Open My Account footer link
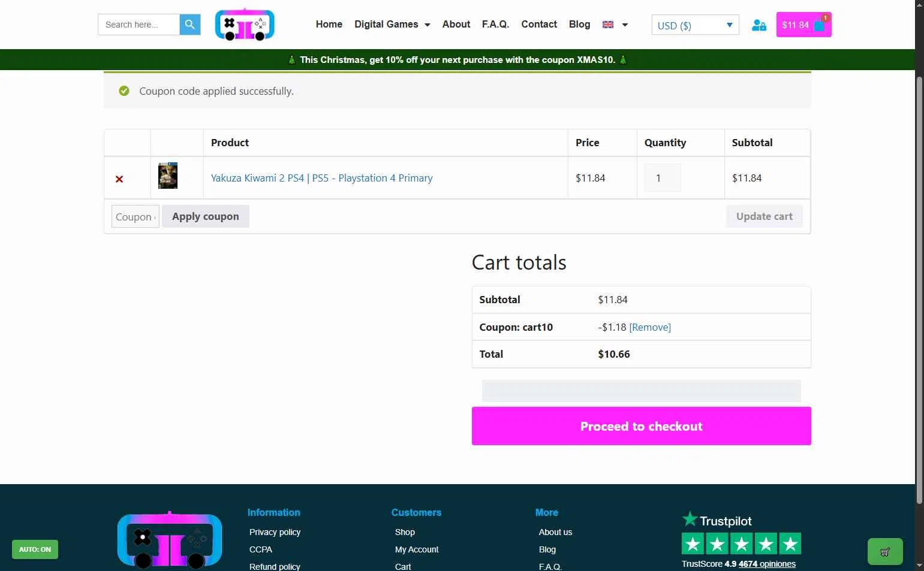This screenshot has height=571, width=924. coord(417,549)
